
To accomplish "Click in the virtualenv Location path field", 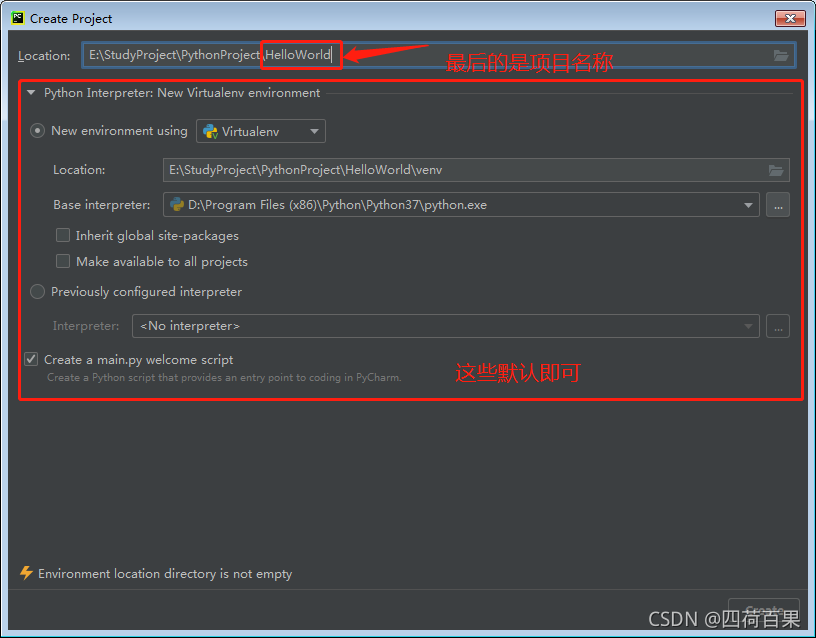I will (x=476, y=170).
